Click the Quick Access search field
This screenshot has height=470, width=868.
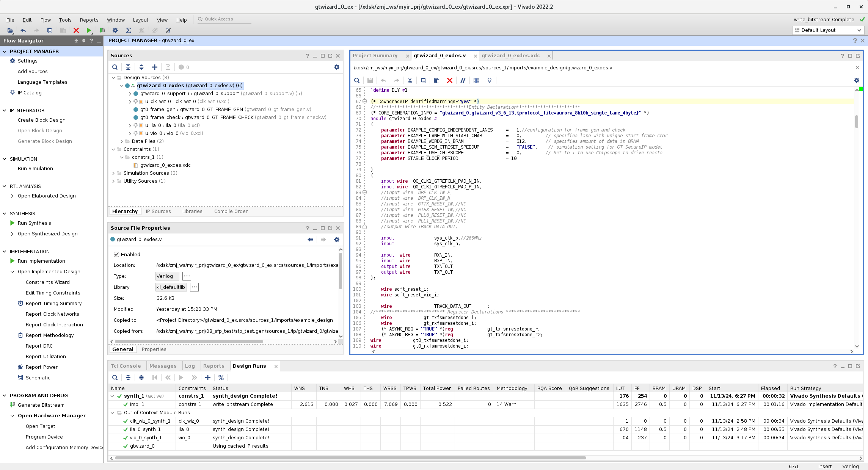(224, 19)
